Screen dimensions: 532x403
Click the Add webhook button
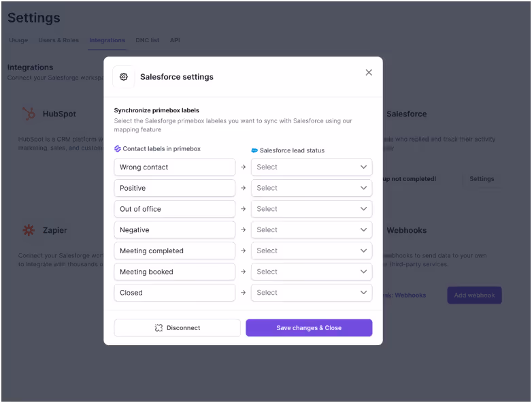point(474,295)
